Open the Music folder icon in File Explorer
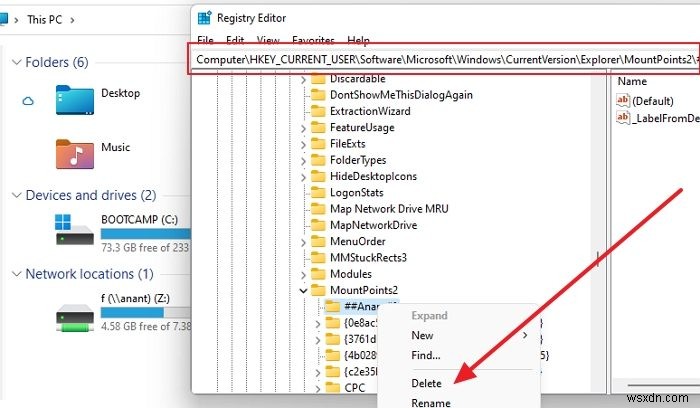The width and height of the screenshot is (700, 408). (75, 154)
